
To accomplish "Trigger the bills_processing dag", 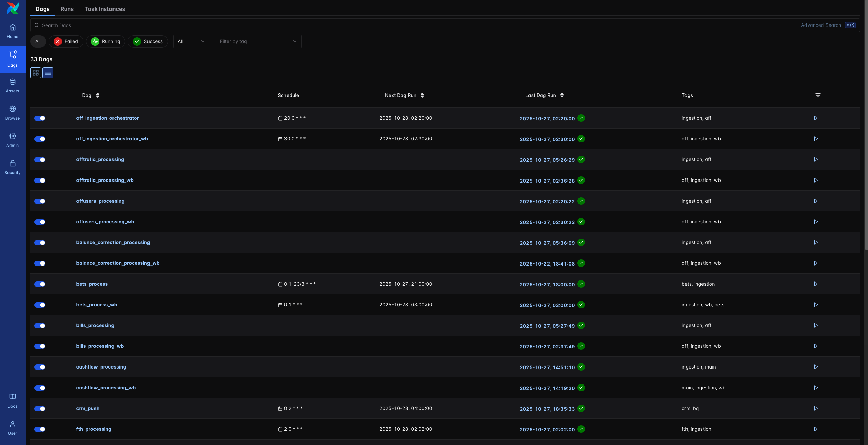I will coord(816,325).
